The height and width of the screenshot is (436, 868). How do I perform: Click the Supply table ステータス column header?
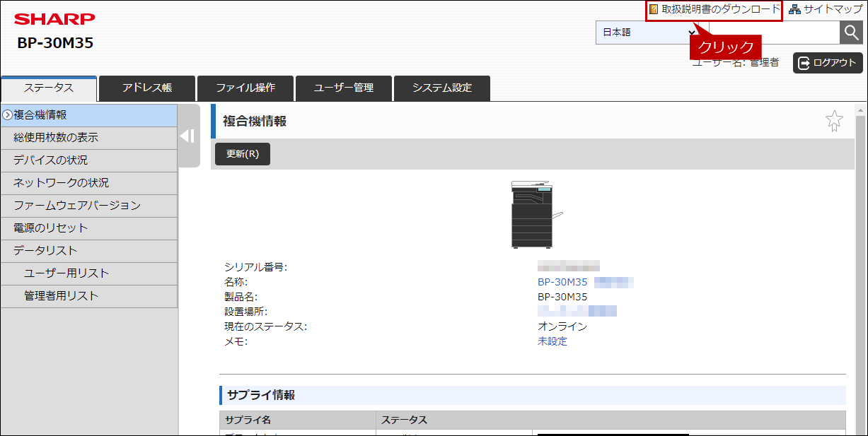coord(611,420)
